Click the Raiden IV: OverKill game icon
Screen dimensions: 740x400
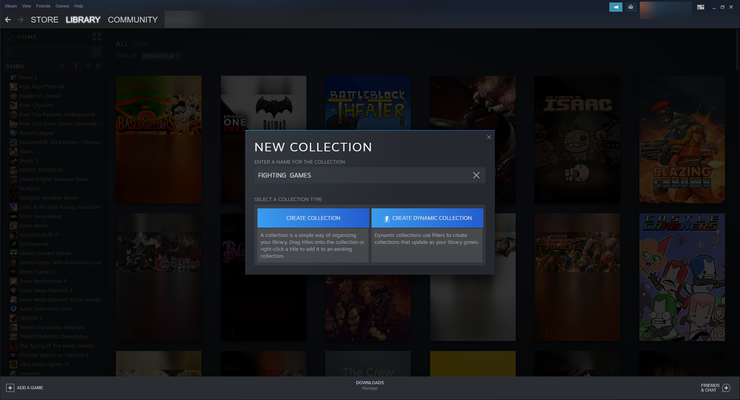click(13, 96)
